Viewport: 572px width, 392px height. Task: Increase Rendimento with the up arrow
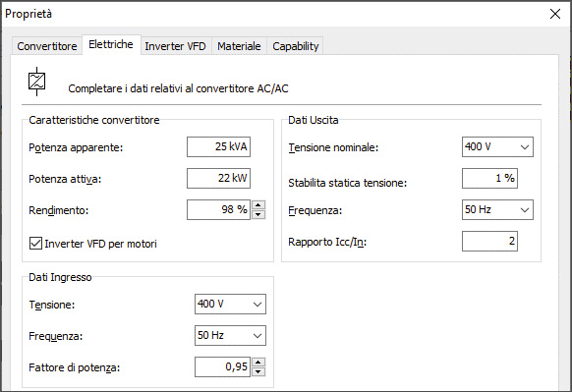(258, 205)
